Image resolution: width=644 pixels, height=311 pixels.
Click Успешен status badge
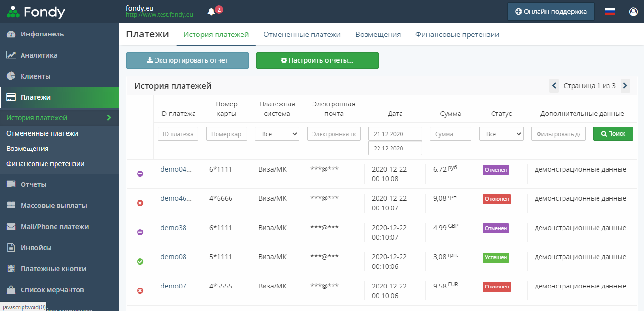(x=496, y=257)
